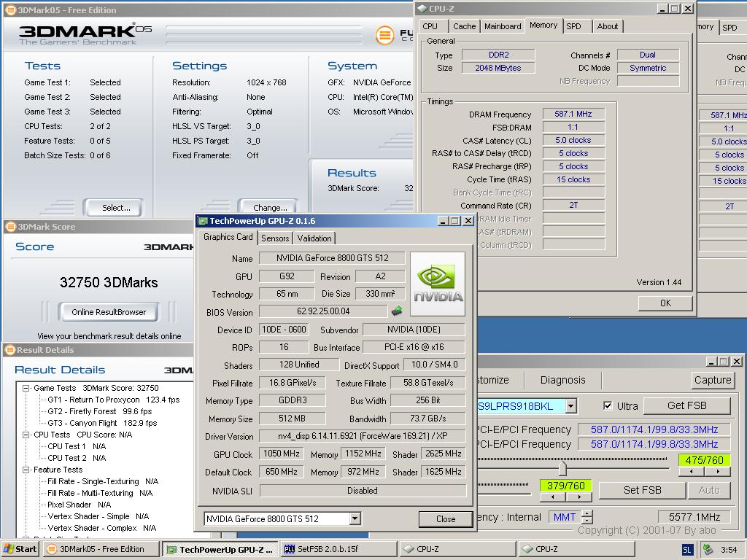Click the upper FSB slider thumb in SetFSB
This screenshot has height=560, width=747.
click(x=562, y=467)
